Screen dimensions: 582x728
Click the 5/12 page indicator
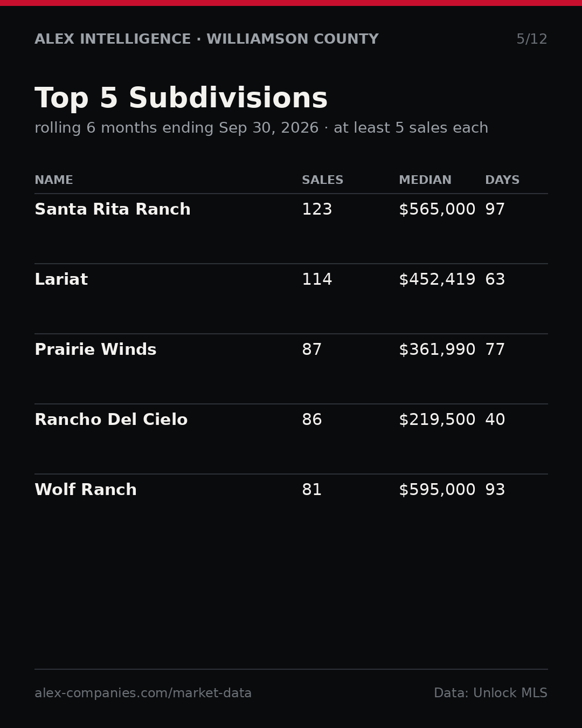pyautogui.click(x=532, y=39)
